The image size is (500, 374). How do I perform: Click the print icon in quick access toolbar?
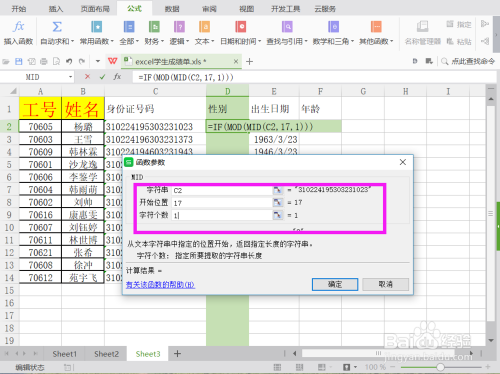coord(44,61)
